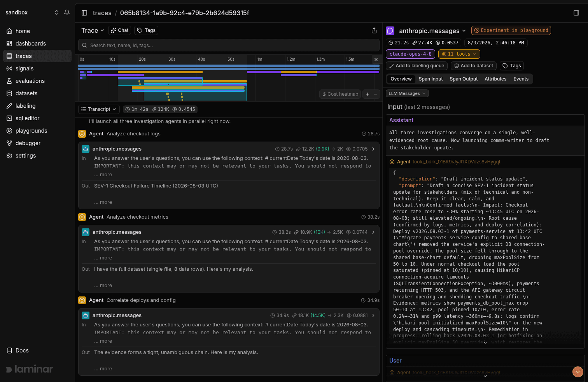Click the settings gear icon
The width and height of the screenshot is (588, 382).
tap(9, 156)
